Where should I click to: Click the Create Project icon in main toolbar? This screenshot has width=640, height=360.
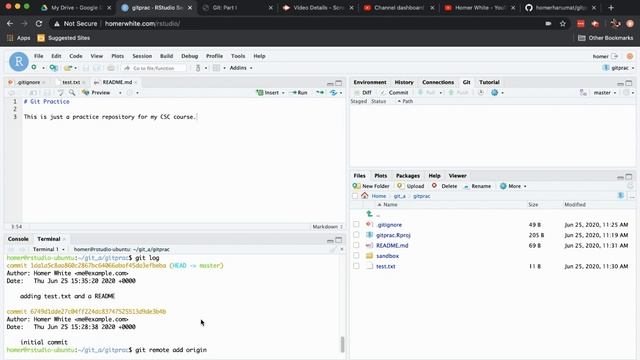coord(53,68)
